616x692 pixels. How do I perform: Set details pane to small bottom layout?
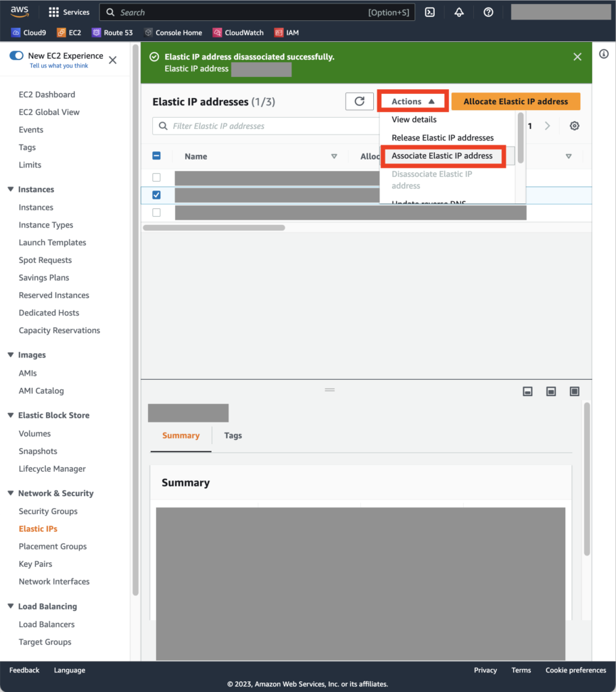(527, 391)
